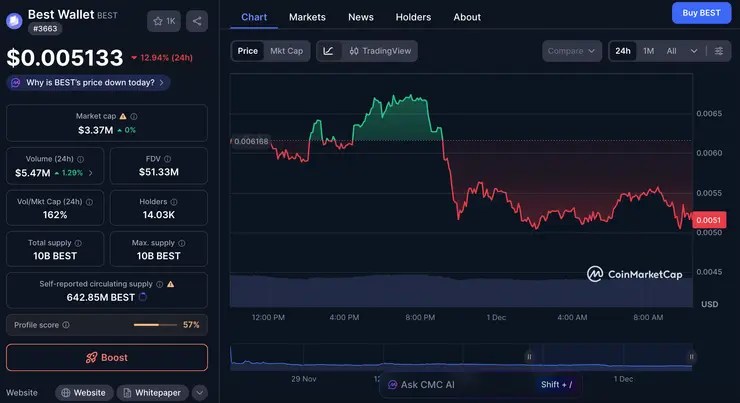The width and height of the screenshot is (740, 403).
Task: Click the share icon button
Action: [x=196, y=21]
